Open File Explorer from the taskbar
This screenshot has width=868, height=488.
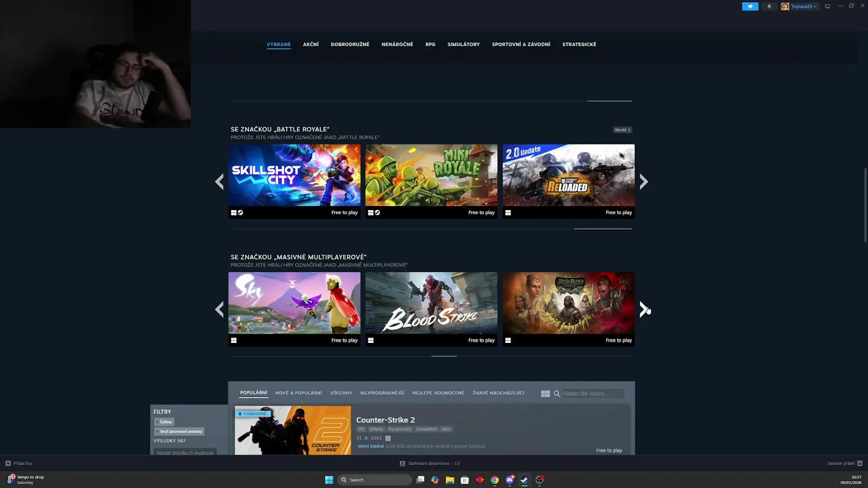pos(450,480)
